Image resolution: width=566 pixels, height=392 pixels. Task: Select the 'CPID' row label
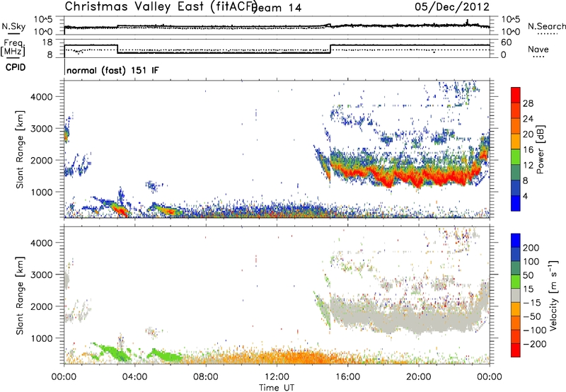click(x=16, y=67)
